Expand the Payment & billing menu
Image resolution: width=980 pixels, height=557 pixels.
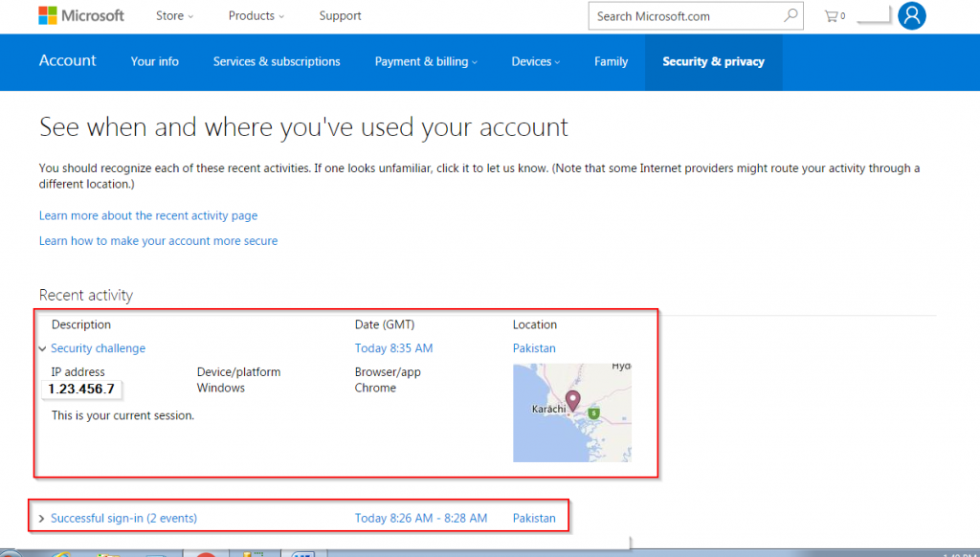click(x=426, y=62)
